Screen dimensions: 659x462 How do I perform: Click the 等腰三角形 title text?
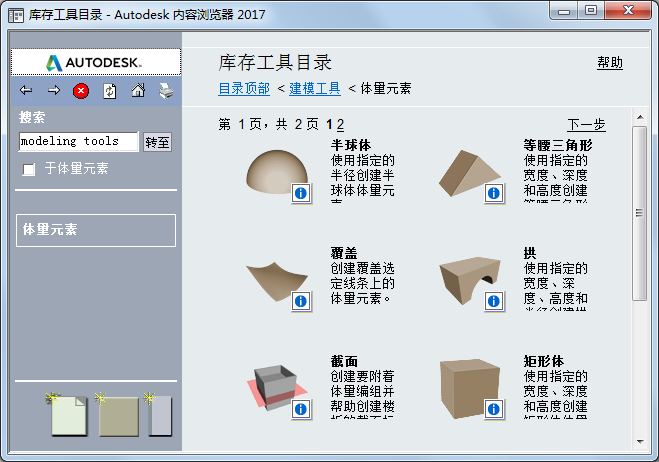(557, 145)
